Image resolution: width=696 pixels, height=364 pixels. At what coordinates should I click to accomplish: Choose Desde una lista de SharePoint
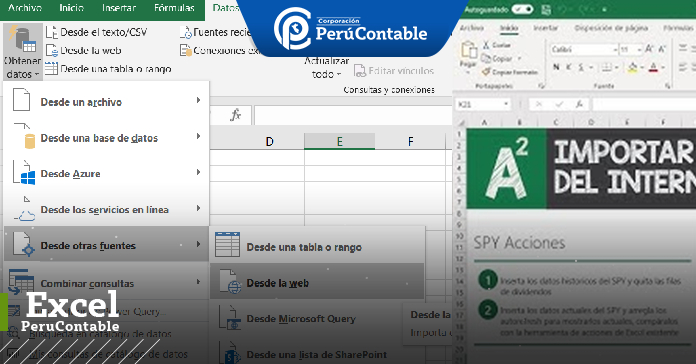[318, 354]
